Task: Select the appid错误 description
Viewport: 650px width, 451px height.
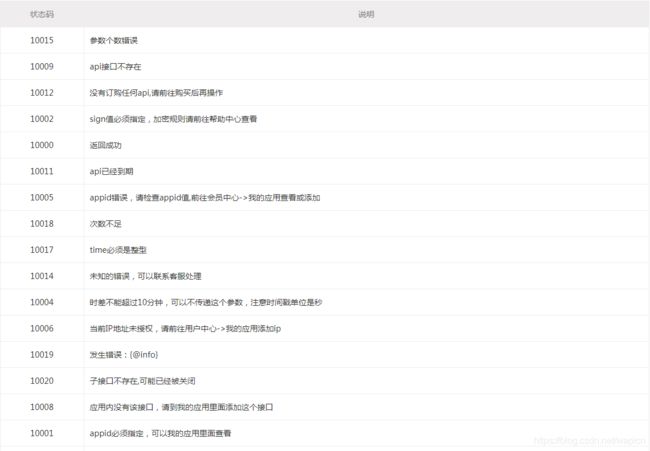Action: [205, 197]
